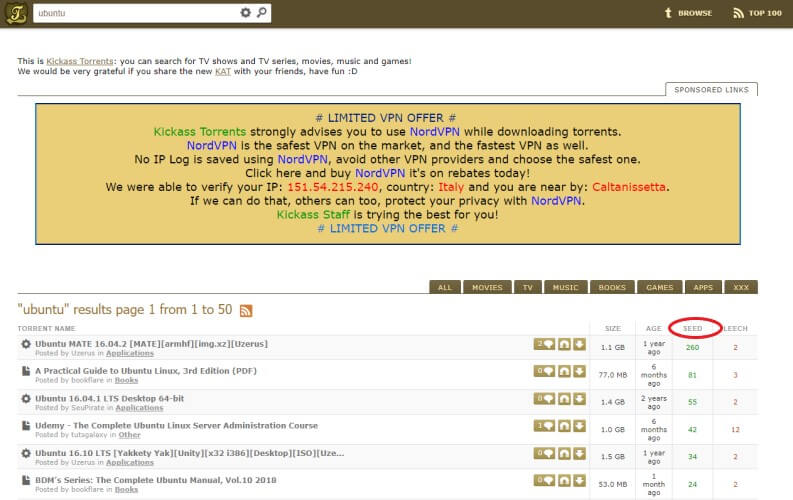Screen dimensions: 793x500
Task: Select the GAMES category tab
Action: pyautogui.click(x=660, y=287)
